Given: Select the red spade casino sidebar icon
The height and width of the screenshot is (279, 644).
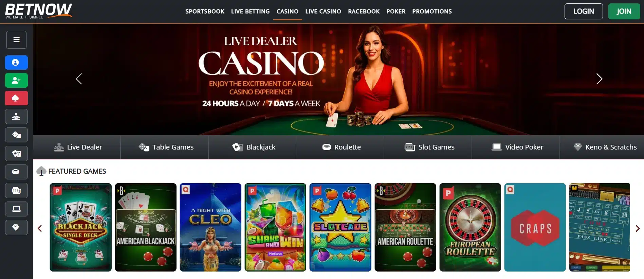Looking at the screenshot, I should [x=16, y=99].
